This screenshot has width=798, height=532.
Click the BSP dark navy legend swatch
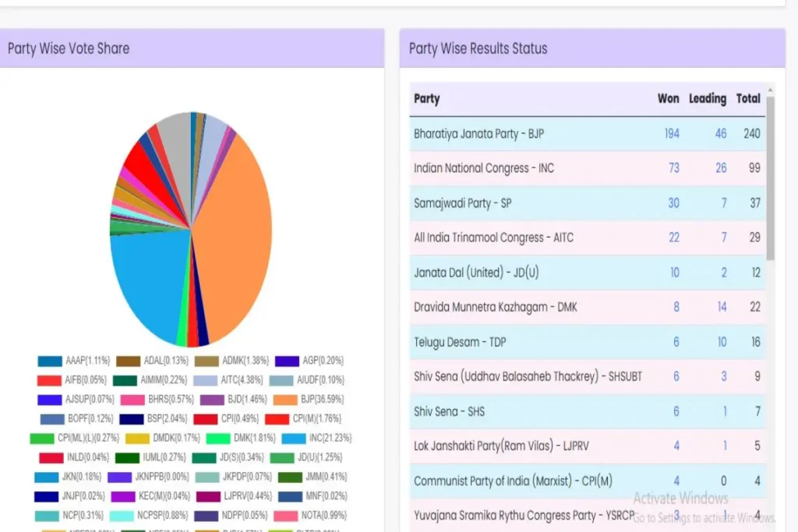pyautogui.click(x=131, y=419)
